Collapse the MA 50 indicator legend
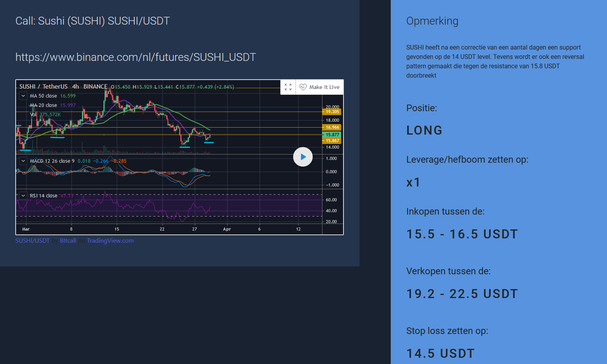This screenshot has width=607, height=364. 23,96
